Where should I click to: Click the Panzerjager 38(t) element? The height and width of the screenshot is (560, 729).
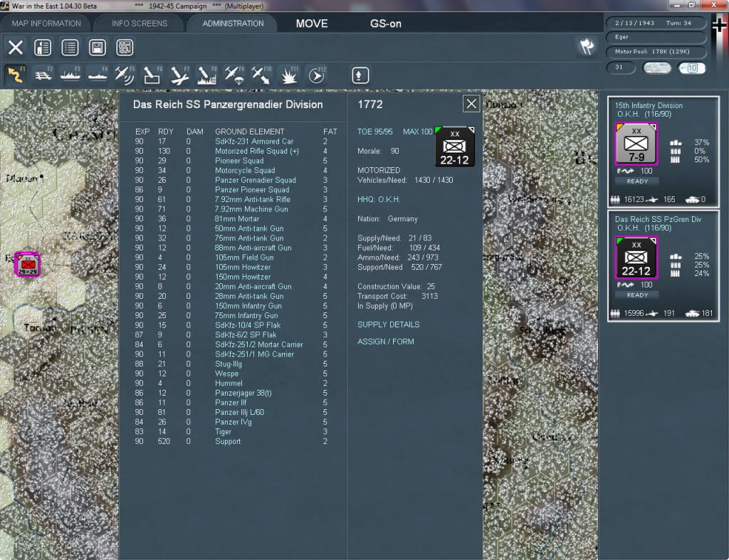(x=243, y=393)
